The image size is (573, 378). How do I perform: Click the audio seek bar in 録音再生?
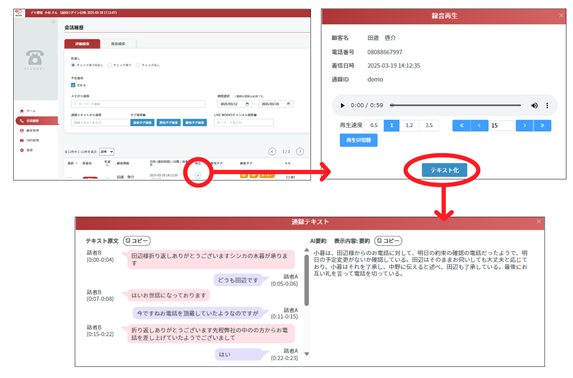455,105
